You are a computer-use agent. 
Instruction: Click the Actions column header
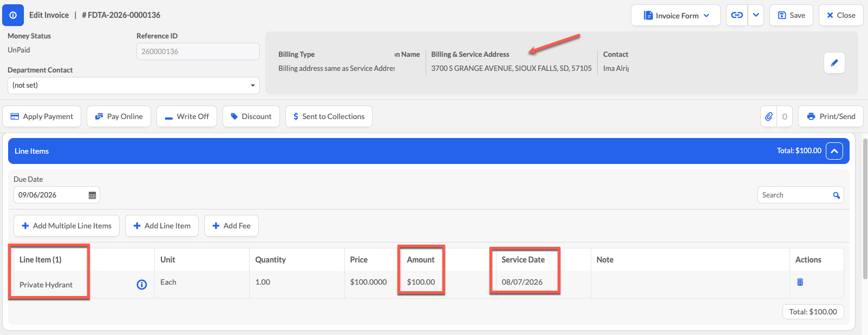[808, 260]
